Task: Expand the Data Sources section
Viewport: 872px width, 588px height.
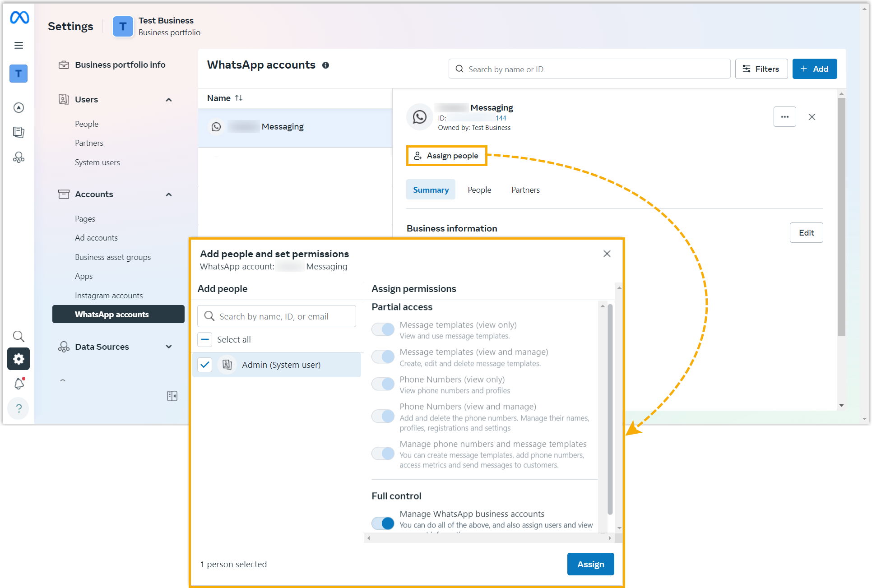Action: coord(169,347)
